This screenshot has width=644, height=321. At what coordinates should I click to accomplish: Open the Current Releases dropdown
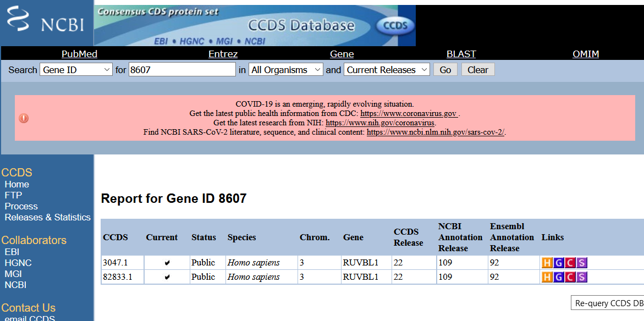click(x=387, y=70)
